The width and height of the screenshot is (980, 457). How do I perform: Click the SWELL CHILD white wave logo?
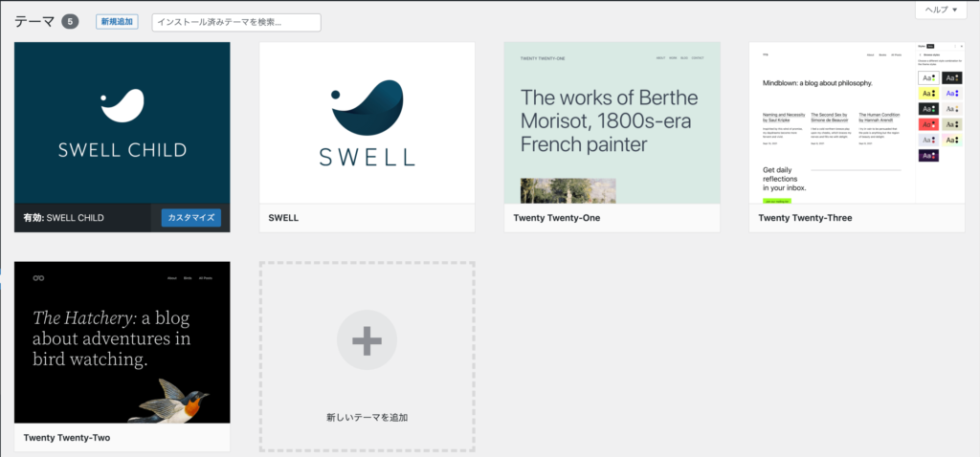122,105
